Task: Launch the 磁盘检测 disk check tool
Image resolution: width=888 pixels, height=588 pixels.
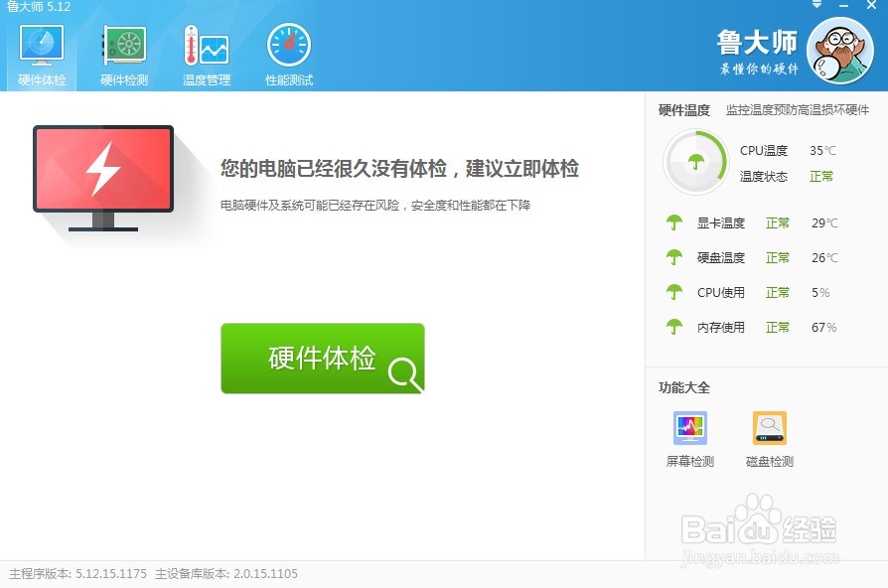Action: pos(769,440)
